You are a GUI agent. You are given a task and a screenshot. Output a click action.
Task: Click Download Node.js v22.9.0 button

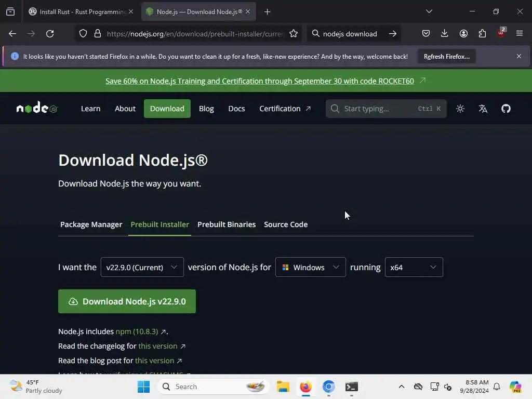[x=127, y=301]
